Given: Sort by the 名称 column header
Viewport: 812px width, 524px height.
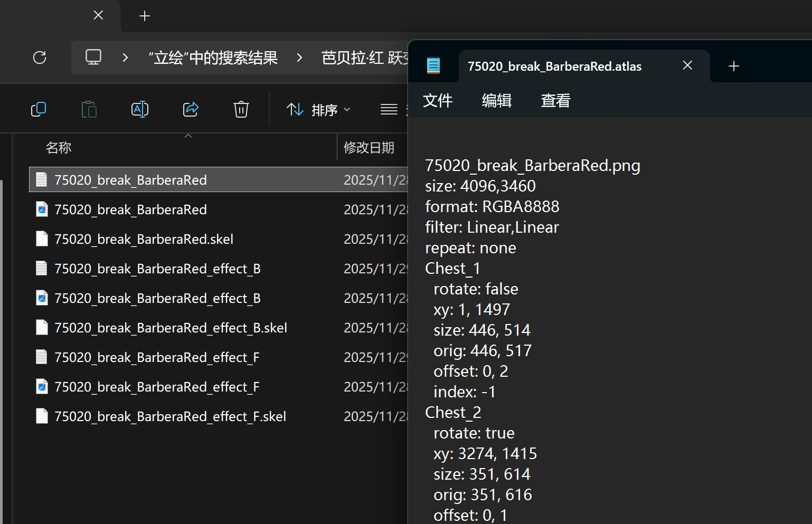Looking at the screenshot, I should pyautogui.click(x=59, y=148).
